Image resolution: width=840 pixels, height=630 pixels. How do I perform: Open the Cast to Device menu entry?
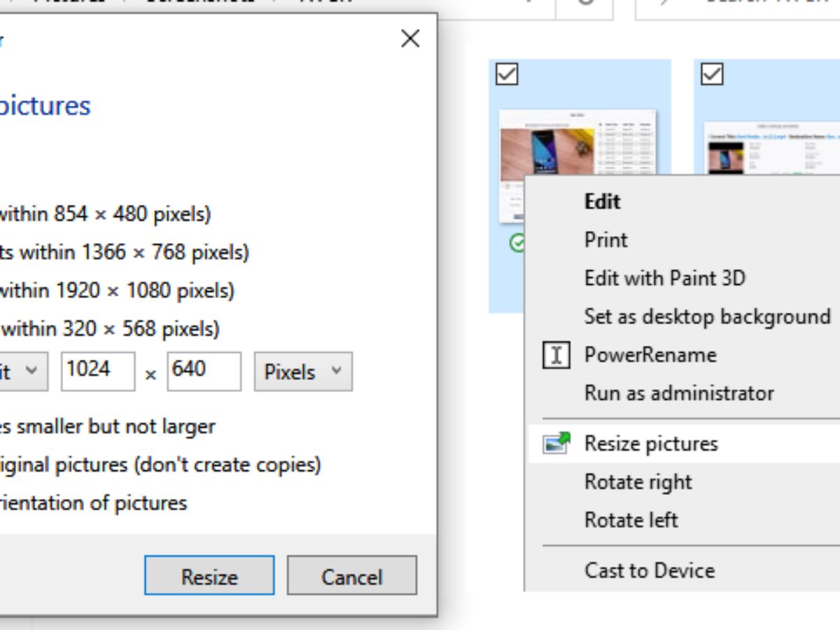650,570
